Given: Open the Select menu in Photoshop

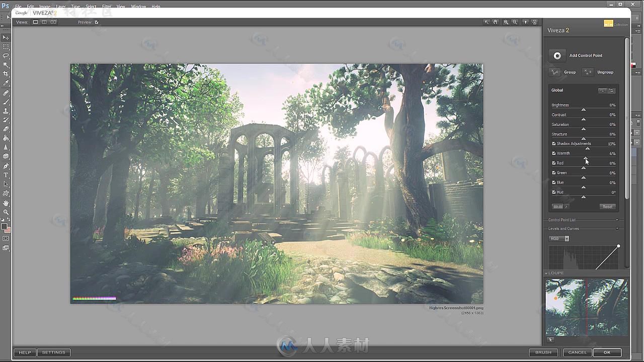Looking at the screenshot, I should pos(91,7).
